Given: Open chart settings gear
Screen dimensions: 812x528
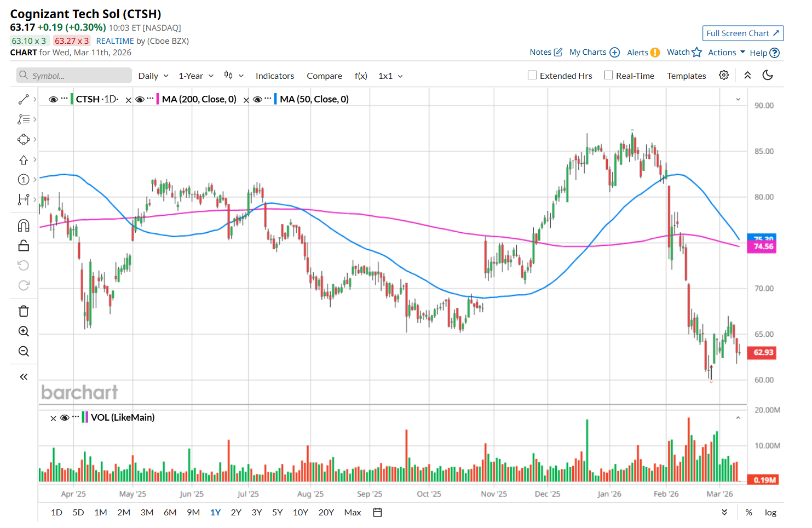Looking at the screenshot, I should [723, 75].
